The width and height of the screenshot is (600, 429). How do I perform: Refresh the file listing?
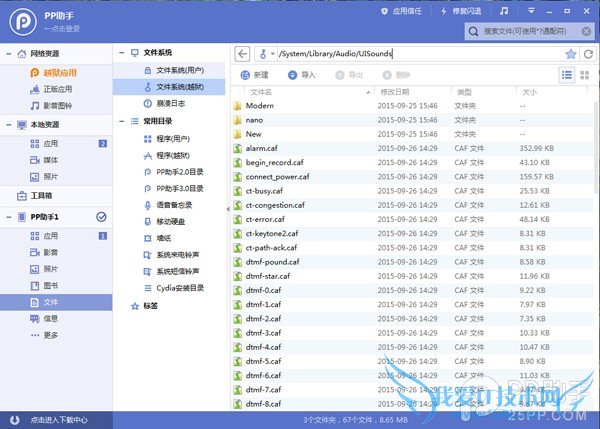tap(589, 54)
